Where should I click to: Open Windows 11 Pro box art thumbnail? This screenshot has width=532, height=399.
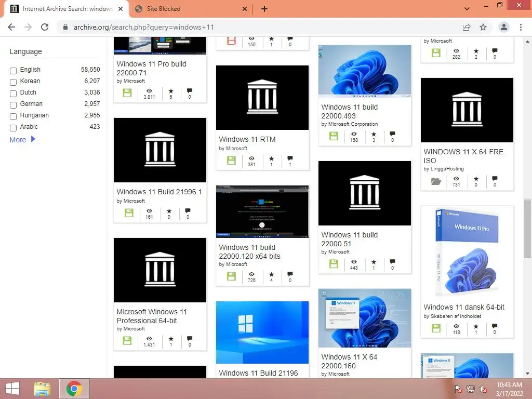pyautogui.click(x=467, y=252)
